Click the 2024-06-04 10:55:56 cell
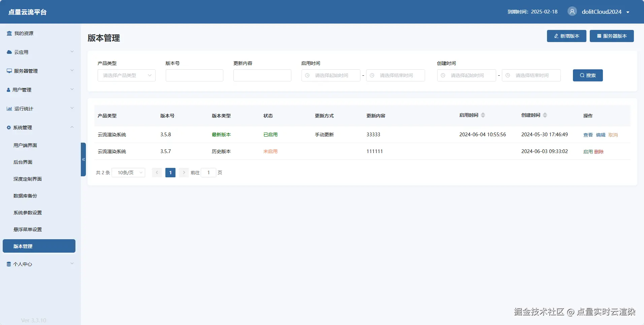This screenshot has width=644, height=325. coord(483,135)
